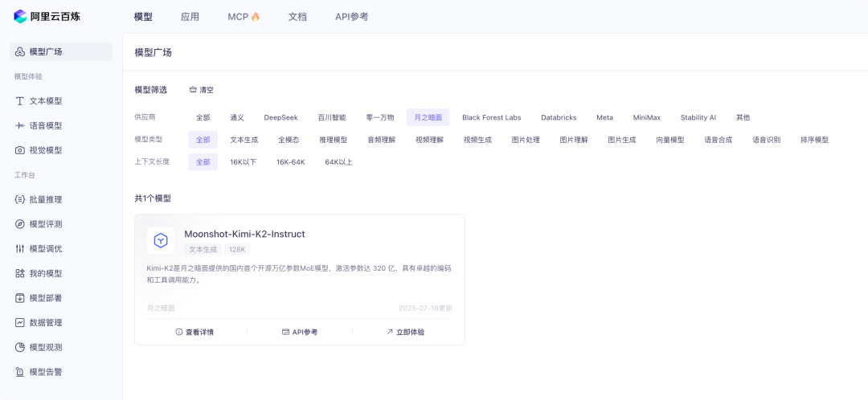868x400 pixels.
Task: Click the info icon beside 查看详情
Action: (x=178, y=332)
